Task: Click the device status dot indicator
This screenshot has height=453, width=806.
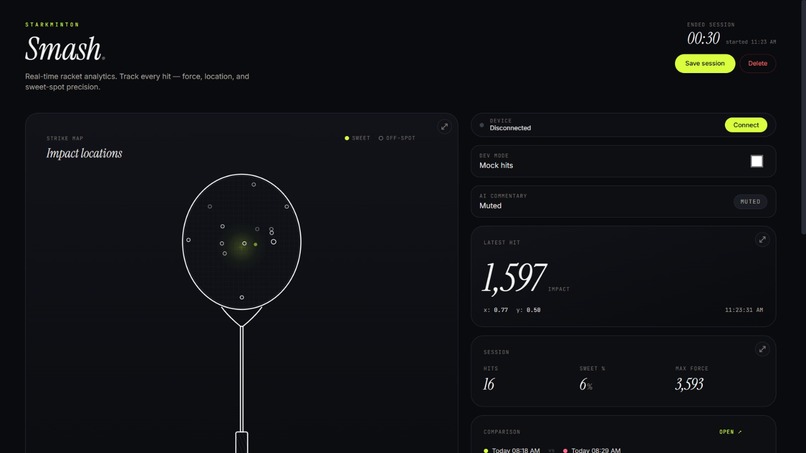Action: (x=482, y=125)
